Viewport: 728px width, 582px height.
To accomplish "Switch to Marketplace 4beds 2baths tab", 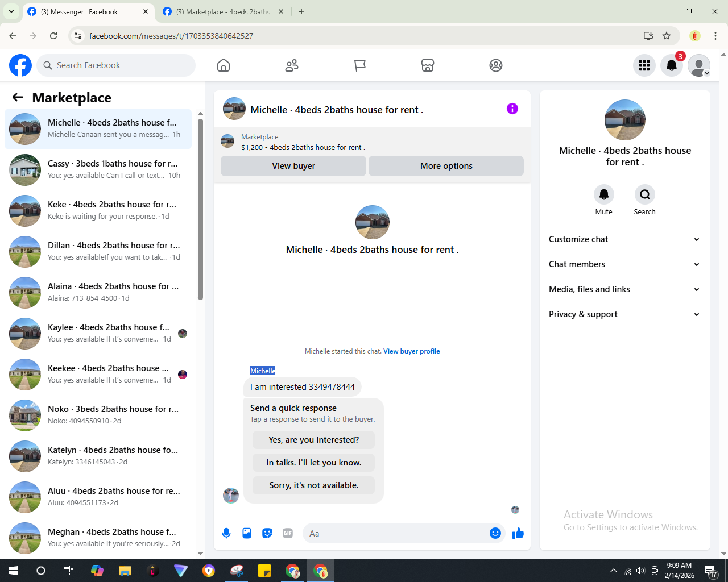I will pos(223,11).
